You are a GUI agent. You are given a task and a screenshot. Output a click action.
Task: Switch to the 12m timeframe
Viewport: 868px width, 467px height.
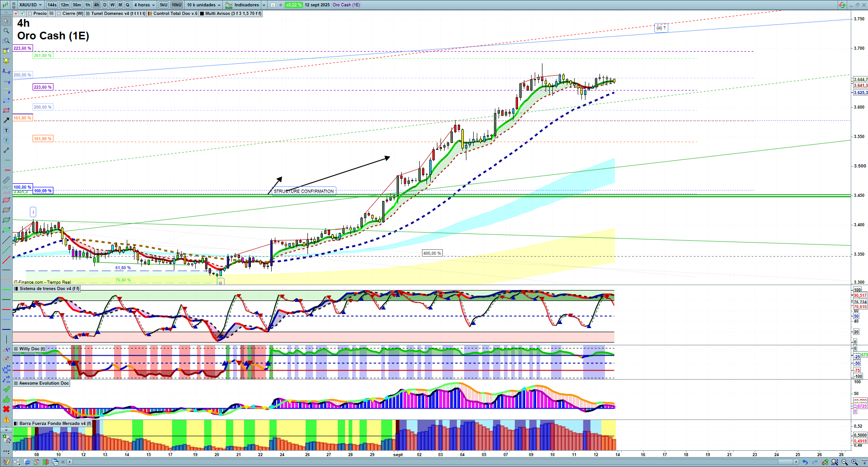click(x=65, y=5)
